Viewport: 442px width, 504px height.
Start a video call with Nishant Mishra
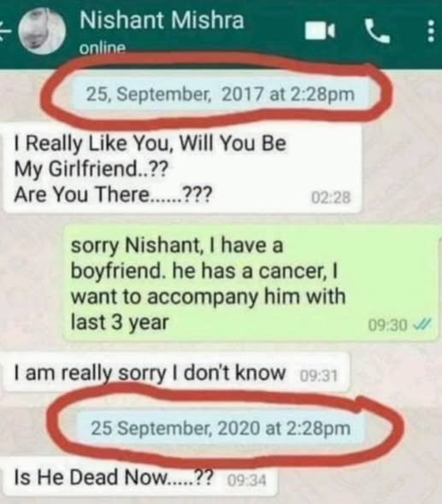pos(320,31)
